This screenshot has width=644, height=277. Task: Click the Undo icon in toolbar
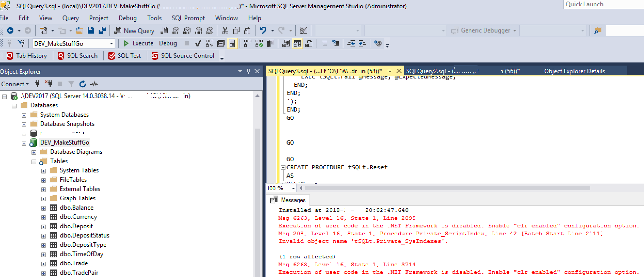click(263, 30)
